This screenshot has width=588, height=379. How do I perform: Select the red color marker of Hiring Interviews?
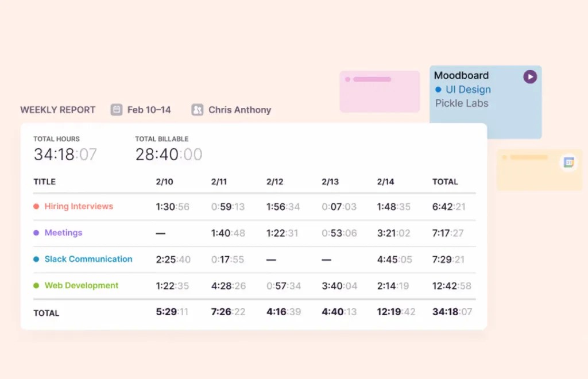click(x=37, y=206)
